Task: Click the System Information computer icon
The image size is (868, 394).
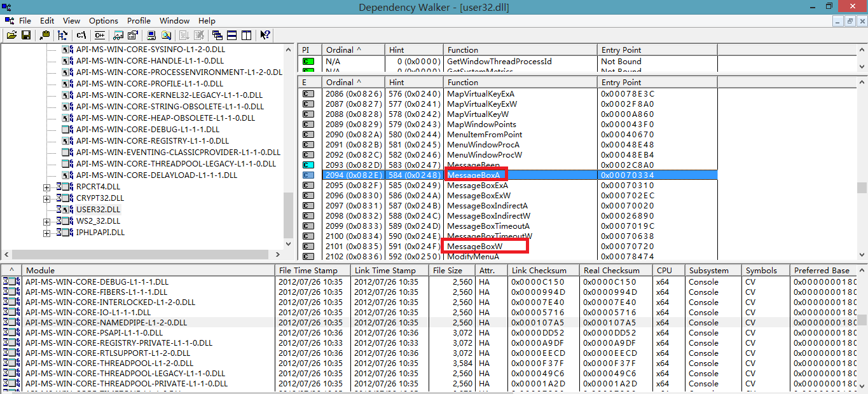Action: coord(151,35)
